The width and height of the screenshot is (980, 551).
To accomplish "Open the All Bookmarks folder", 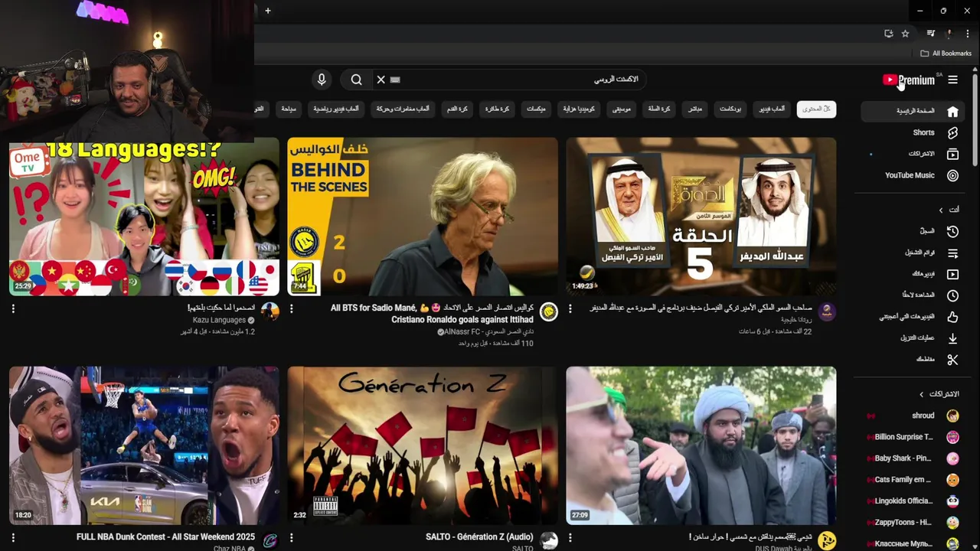I will pos(946,54).
